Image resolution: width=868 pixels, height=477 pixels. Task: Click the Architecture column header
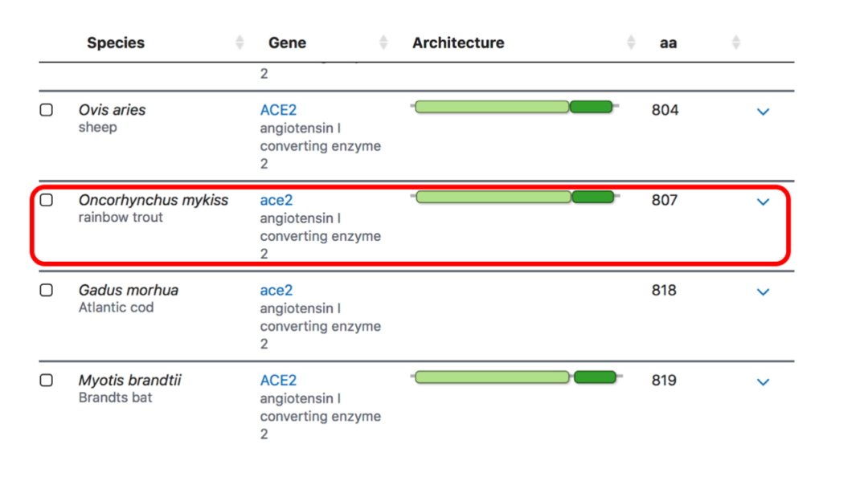click(x=458, y=43)
